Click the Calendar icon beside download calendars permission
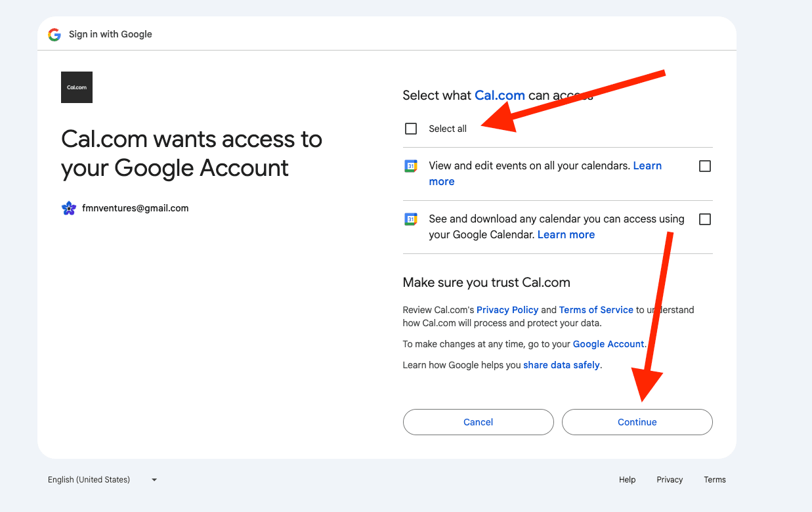 pos(410,219)
